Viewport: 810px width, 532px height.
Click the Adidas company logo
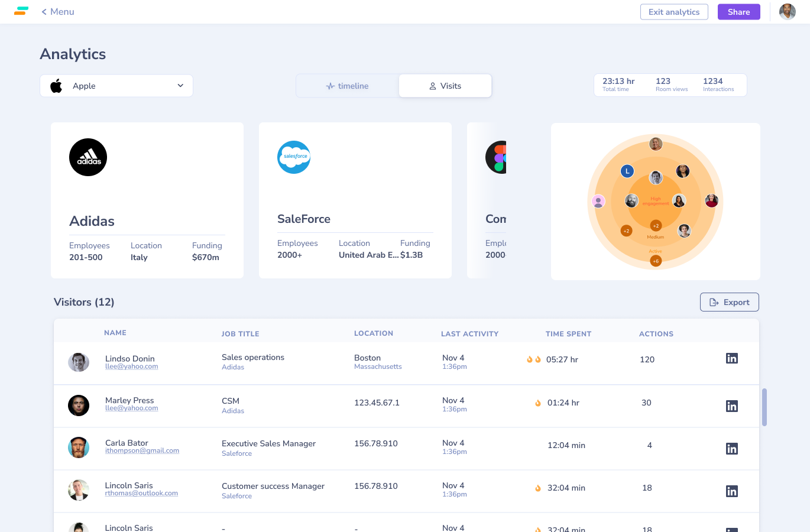click(88, 157)
